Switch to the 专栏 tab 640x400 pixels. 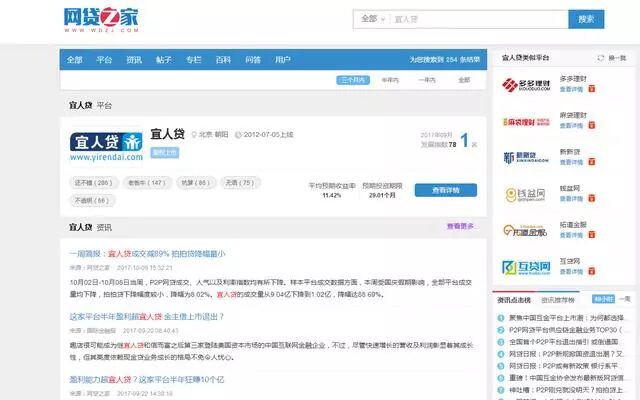click(x=193, y=60)
